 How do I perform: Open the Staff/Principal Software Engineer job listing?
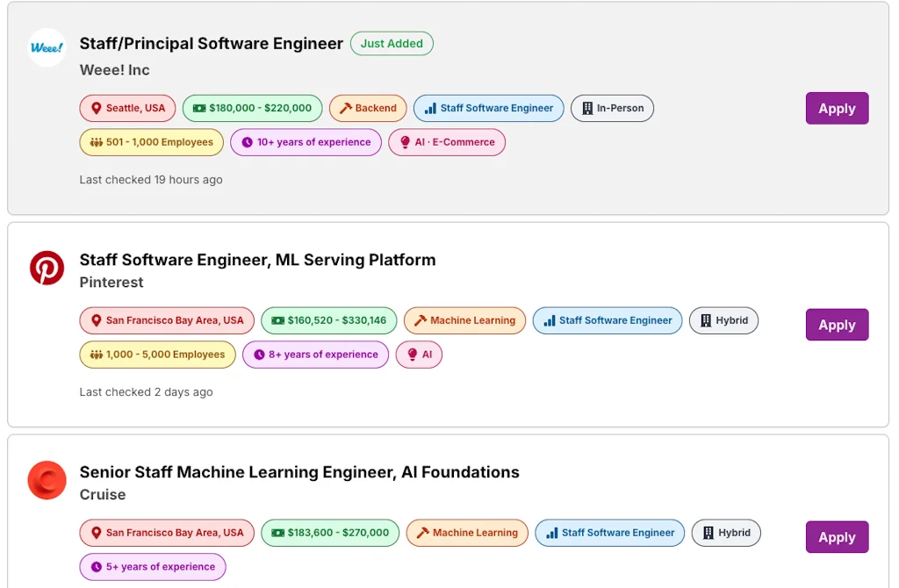211,43
